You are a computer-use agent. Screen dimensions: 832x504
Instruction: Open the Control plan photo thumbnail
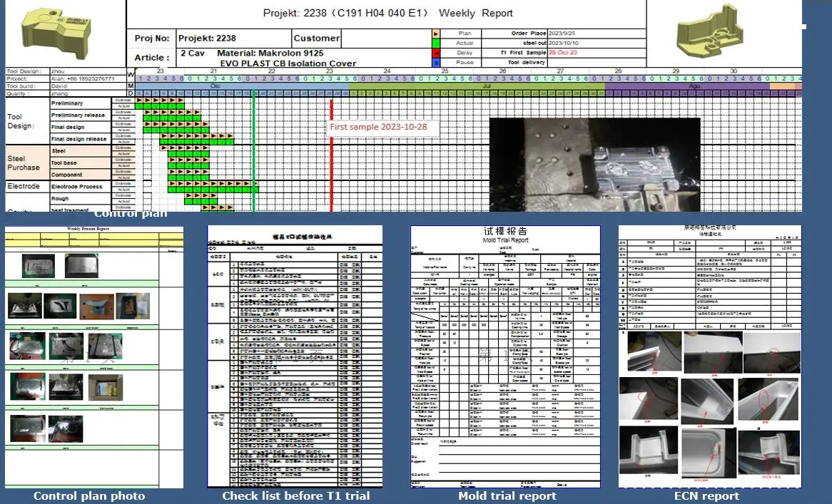click(93, 356)
